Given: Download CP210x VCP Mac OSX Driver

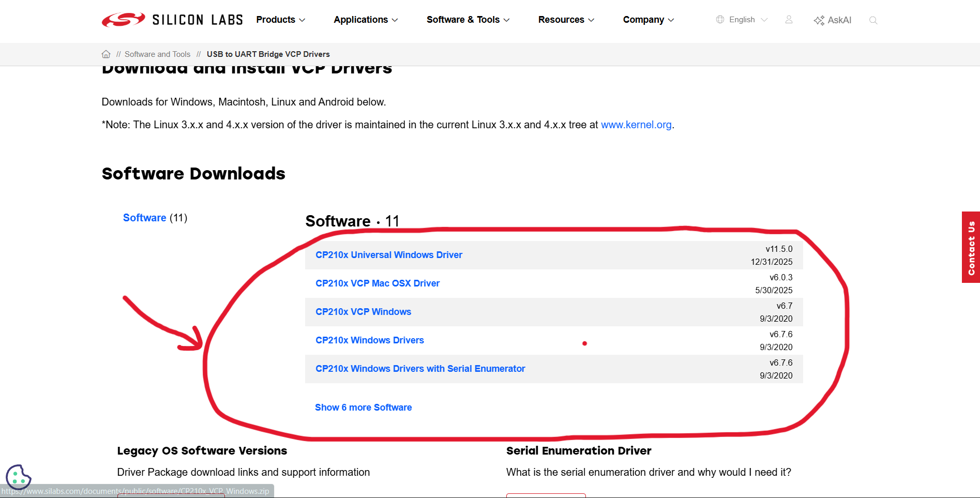Looking at the screenshot, I should pos(378,283).
